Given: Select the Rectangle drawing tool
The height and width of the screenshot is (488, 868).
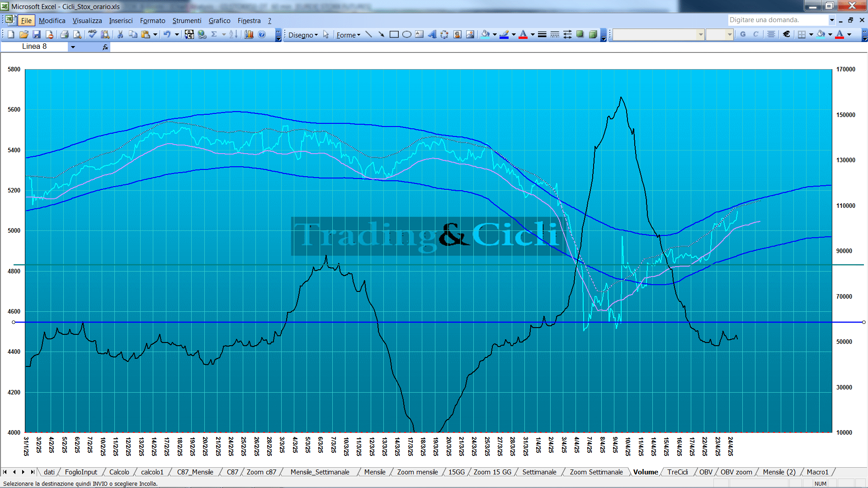Looking at the screenshot, I should pyautogui.click(x=394, y=34).
